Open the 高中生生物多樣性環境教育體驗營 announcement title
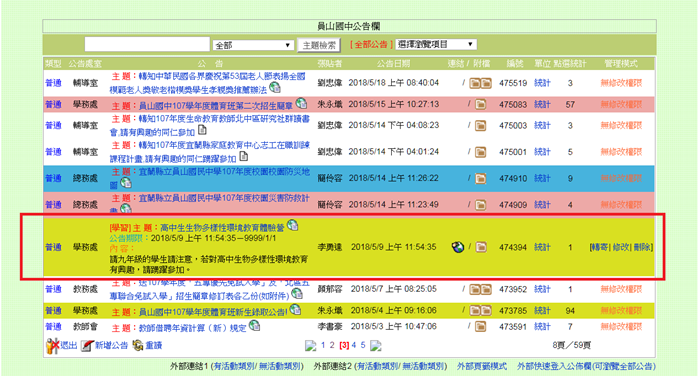The height and width of the screenshot is (376, 698). point(222,228)
